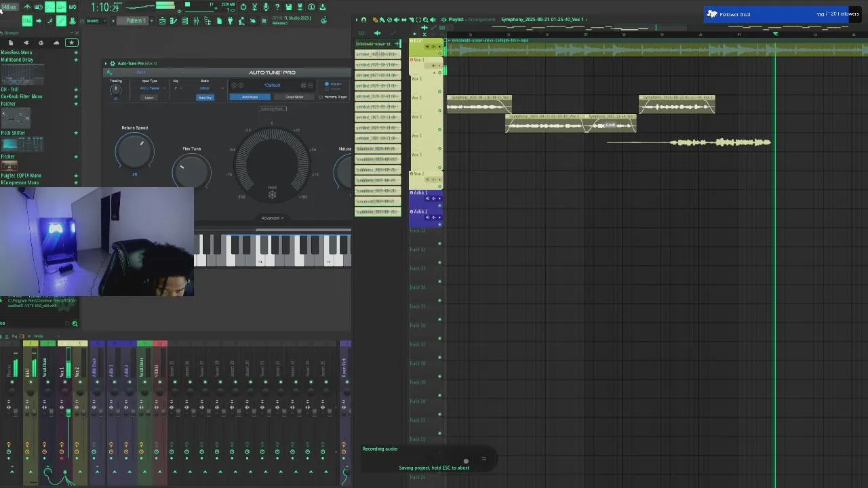Add new pattern with plus button
This screenshot has height=488, width=868.
point(152,20)
